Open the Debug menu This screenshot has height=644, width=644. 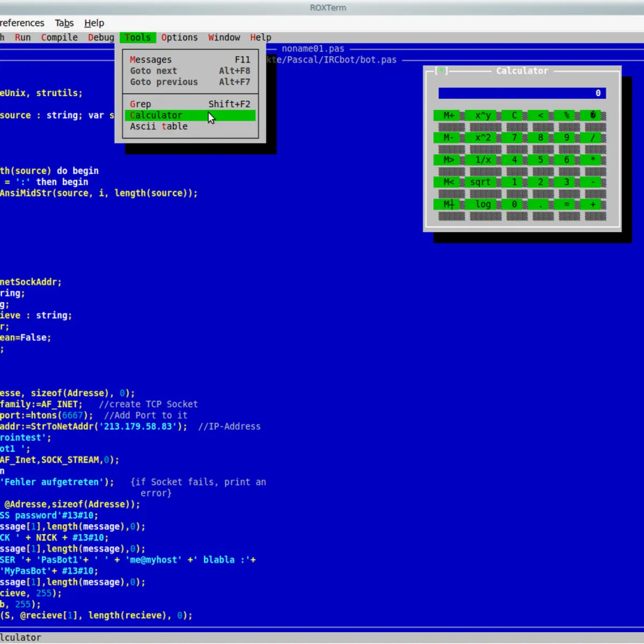point(101,38)
